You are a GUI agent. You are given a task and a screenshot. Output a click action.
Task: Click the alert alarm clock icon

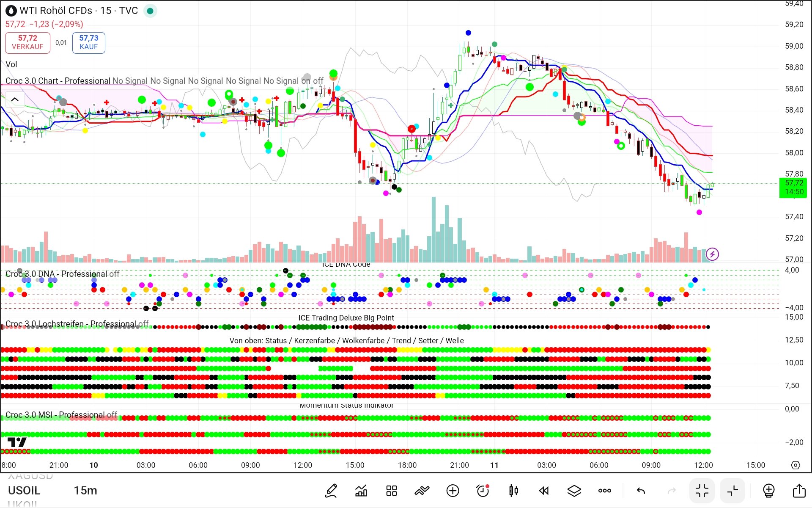coord(483,491)
